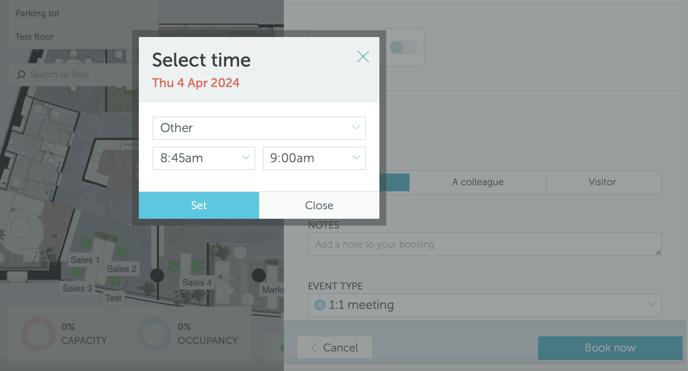The image size is (688, 371).
Task: Close the Select time dialog with the X icon
Action: (363, 57)
